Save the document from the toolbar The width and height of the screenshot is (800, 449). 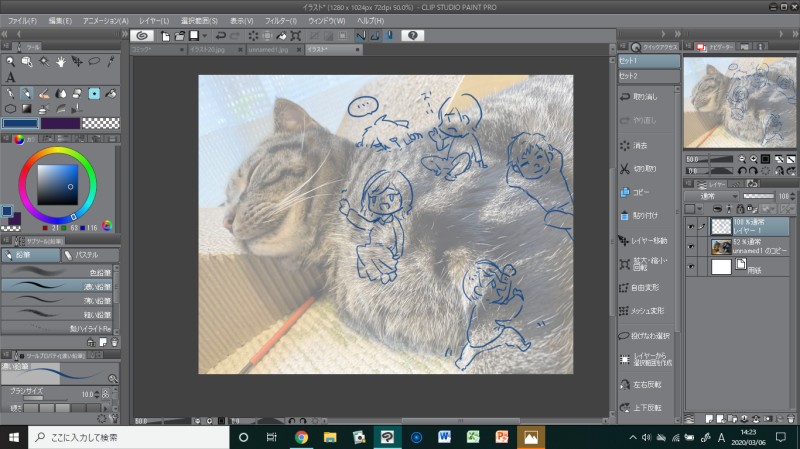(x=194, y=36)
